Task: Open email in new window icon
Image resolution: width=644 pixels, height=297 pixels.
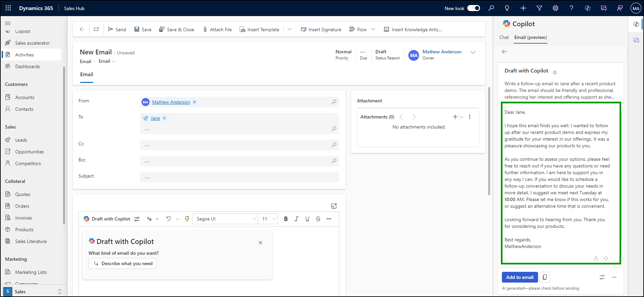Action: pos(97,29)
